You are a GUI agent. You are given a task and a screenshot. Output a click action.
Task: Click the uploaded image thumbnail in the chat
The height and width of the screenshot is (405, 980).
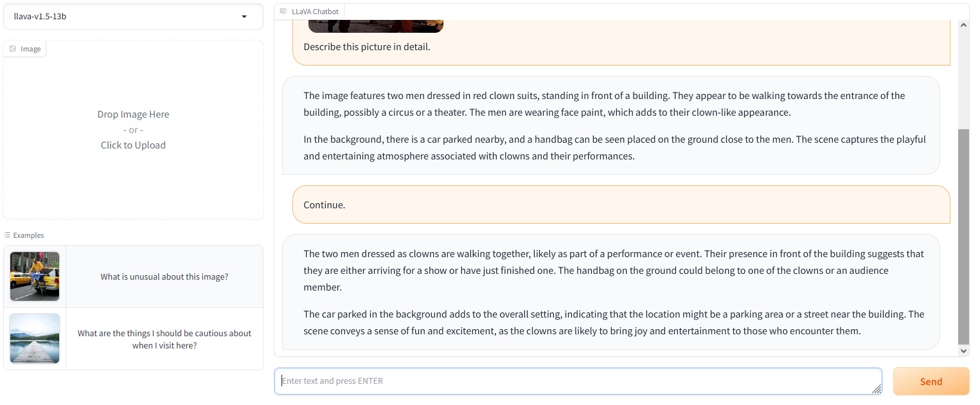[376, 26]
